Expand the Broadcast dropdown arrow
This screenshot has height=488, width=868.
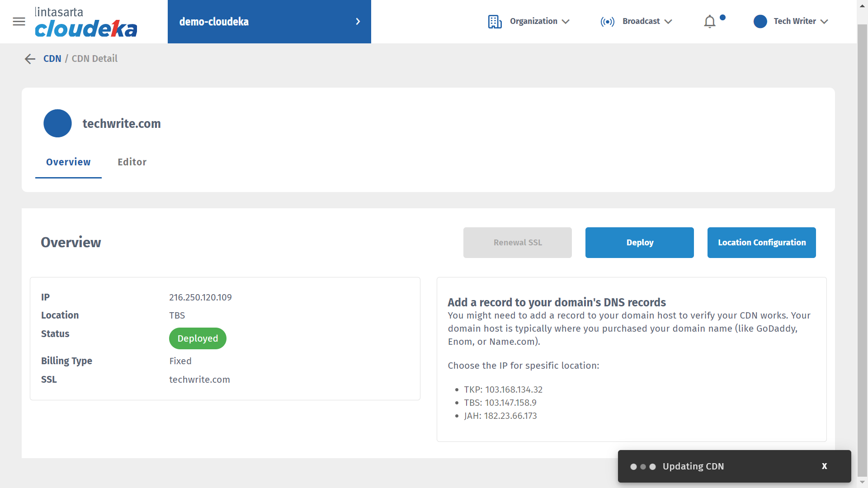(668, 22)
